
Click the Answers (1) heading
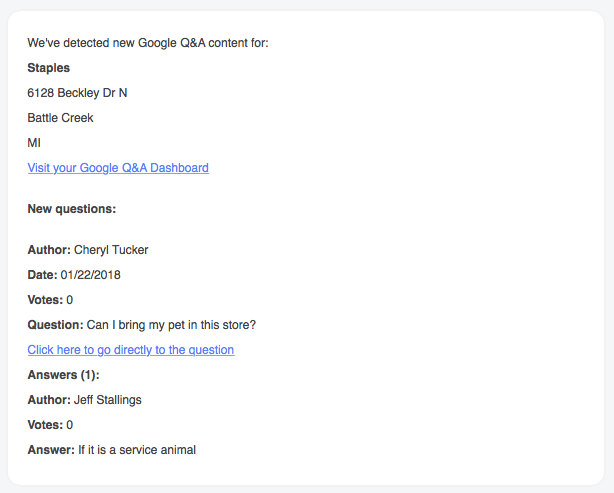pyautogui.click(x=63, y=375)
